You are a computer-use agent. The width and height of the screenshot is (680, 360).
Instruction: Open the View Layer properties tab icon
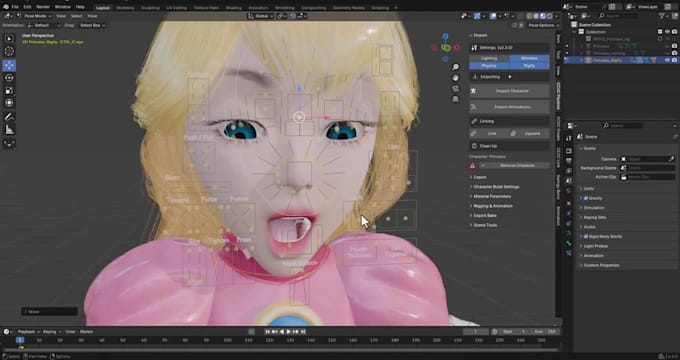click(569, 171)
